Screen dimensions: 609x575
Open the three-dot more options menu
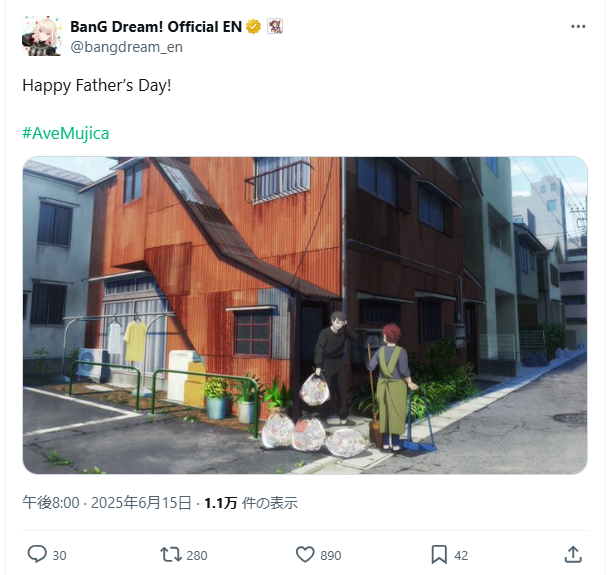point(578,26)
